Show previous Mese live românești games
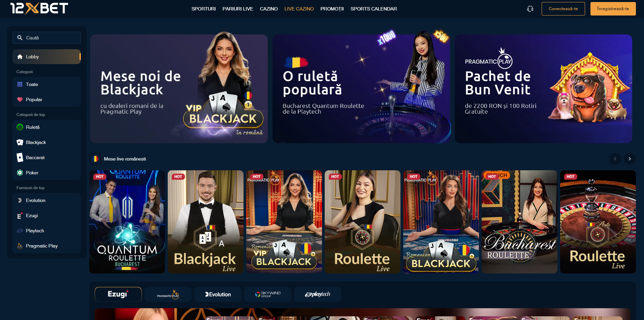Image resolution: width=644 pixels, height=320 pixels. (x=615, y=159)
